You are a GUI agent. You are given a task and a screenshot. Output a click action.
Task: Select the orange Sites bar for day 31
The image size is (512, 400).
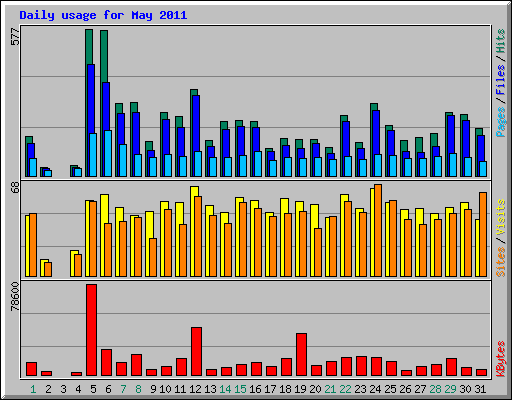[x=483, y=234]
